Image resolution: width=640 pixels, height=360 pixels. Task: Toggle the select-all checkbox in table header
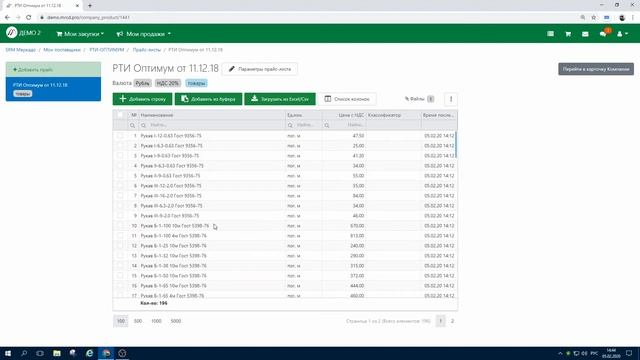(x=120, y=115)
